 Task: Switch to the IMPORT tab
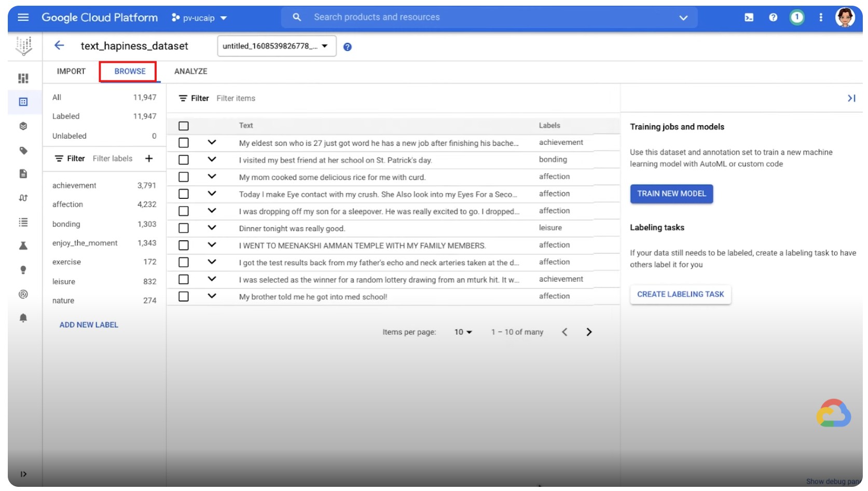pos(71,72)
